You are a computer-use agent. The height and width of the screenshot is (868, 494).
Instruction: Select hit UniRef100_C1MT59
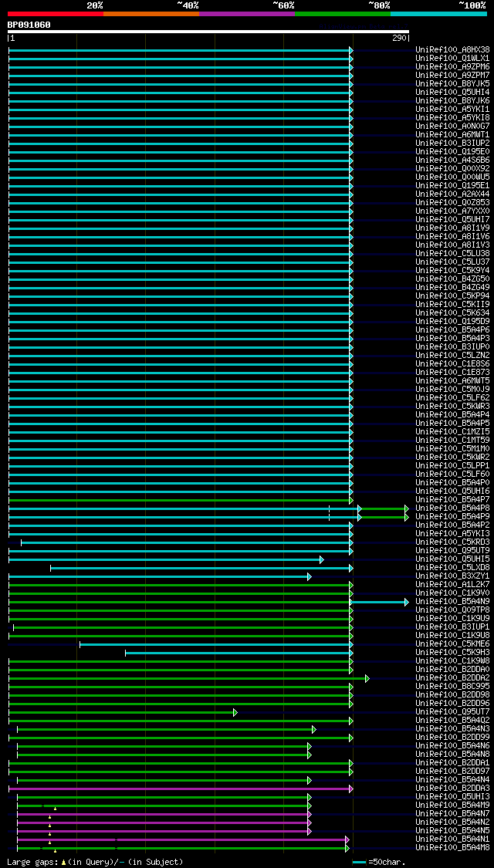pos(452,440)
